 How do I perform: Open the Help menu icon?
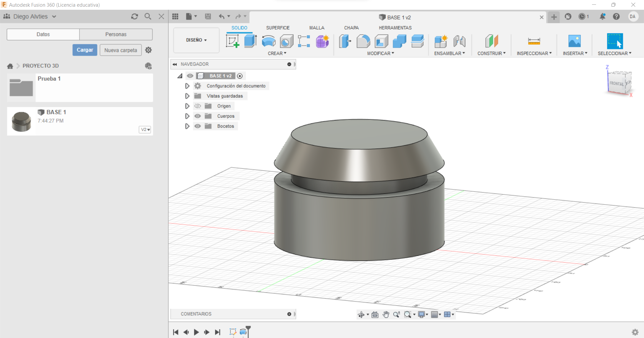click(x=616, y=16)
